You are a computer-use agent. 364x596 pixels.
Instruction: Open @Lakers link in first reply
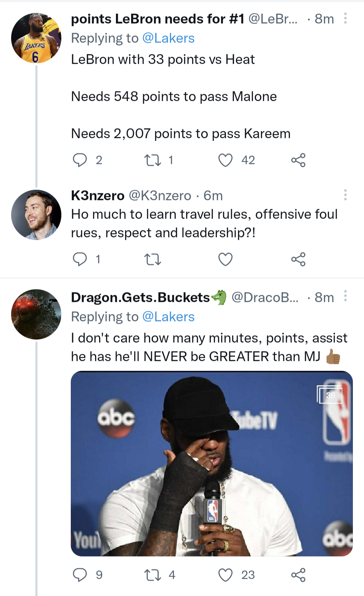pos(168,38)
